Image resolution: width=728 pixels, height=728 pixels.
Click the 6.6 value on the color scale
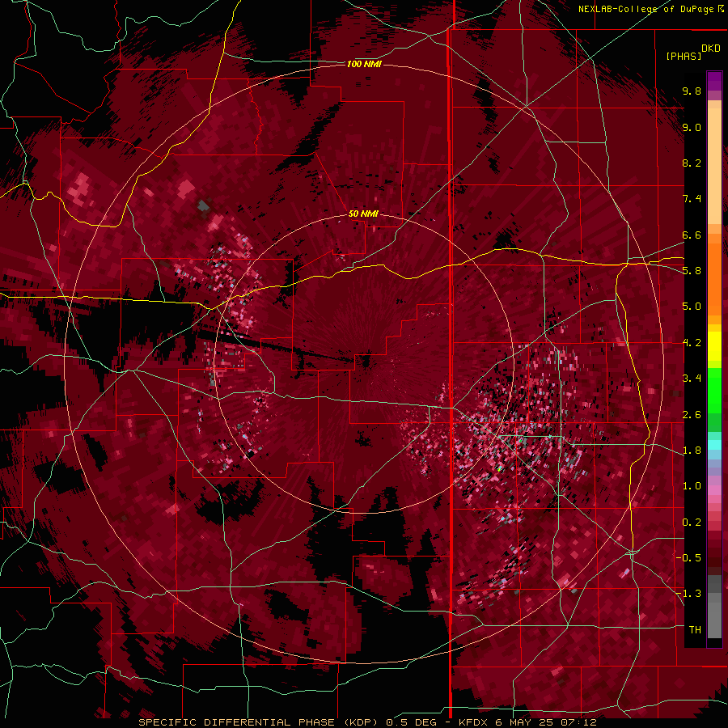tap(692, 235)
